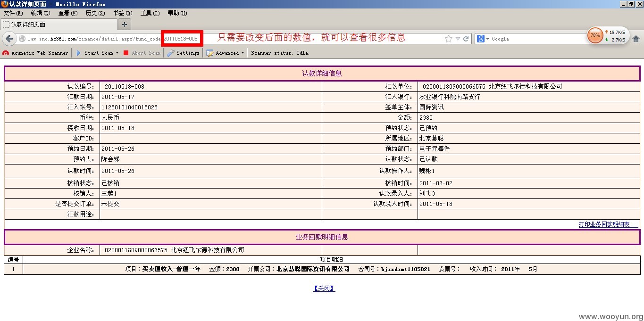Open the URL history dropdown arrow
644x321 pixels.
[x=458, y=39]
